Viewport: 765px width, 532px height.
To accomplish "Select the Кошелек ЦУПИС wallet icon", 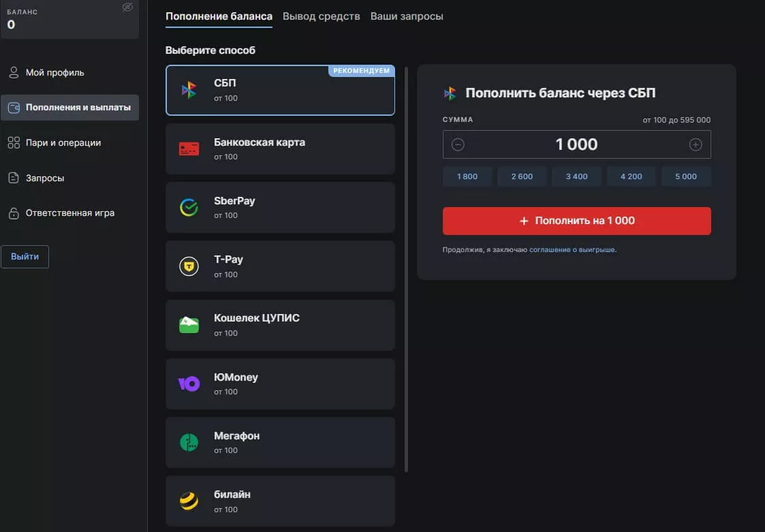I will [189, 325].
